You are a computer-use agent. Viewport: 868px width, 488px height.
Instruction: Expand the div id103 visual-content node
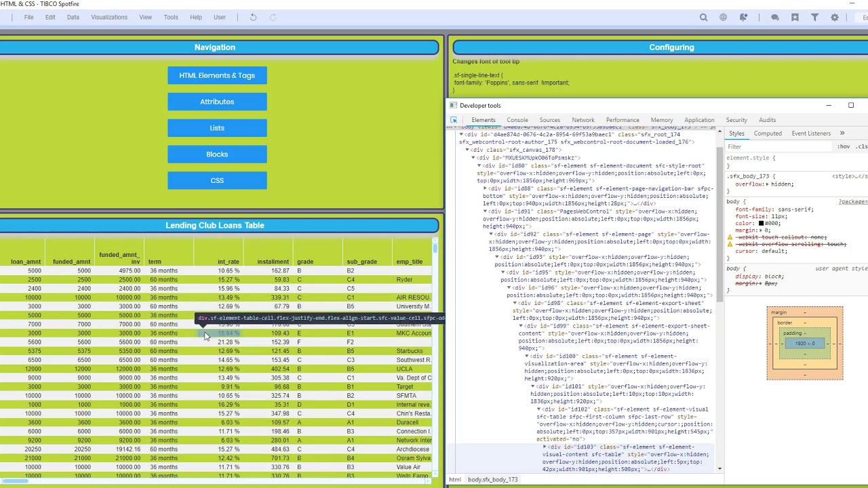tap(545, 447)
